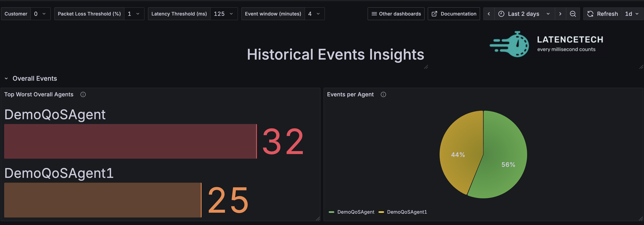Click the resize handle of Events per Agent panel

pos(641,219)
